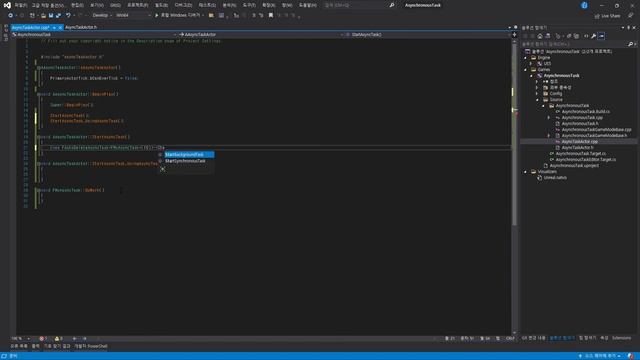Click the warning count icon in editor status strip

click(x=57, y=338)
